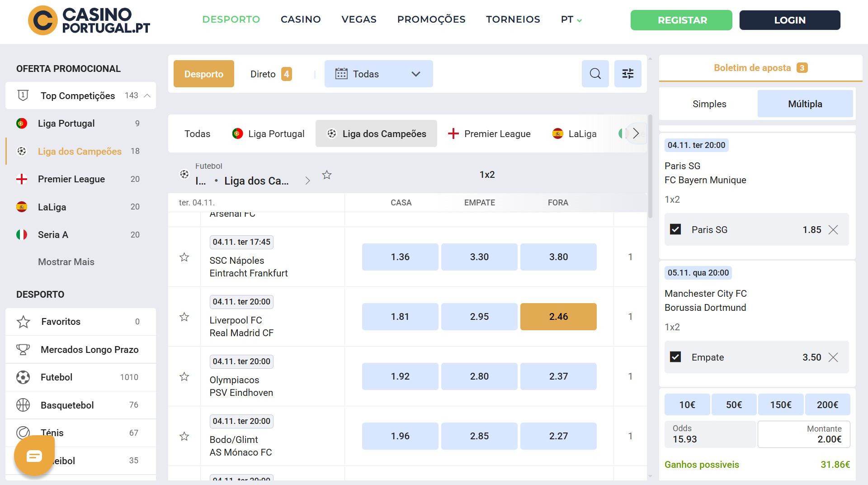Favorite the Liga dos Campeões league header
The height and width of the screenshot is (485, 868).
327,175
